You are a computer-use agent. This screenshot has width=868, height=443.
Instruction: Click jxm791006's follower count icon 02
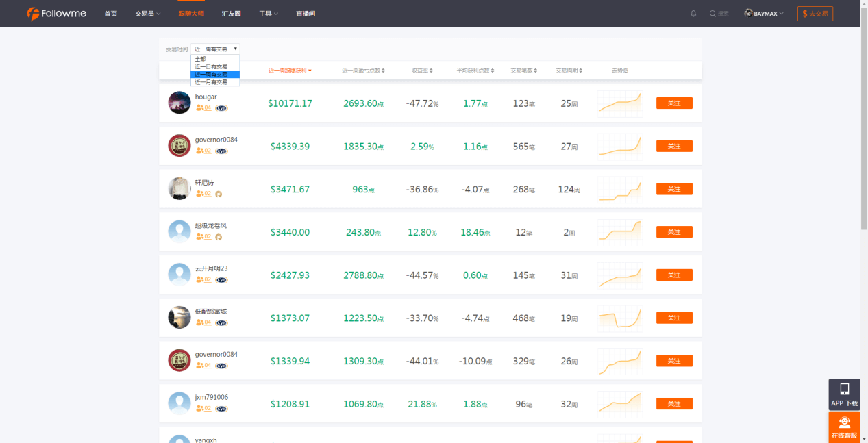pos(203,408)
